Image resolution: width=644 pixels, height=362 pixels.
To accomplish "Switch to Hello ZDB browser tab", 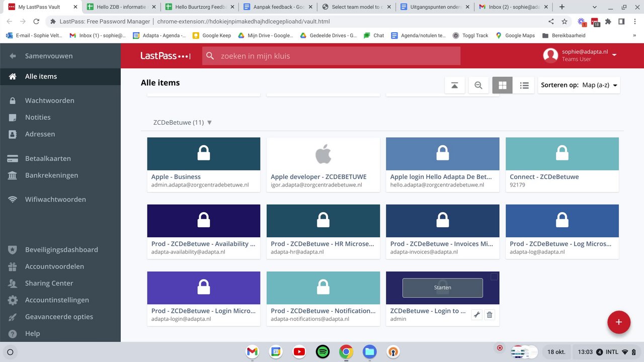I will pos(121,7).
